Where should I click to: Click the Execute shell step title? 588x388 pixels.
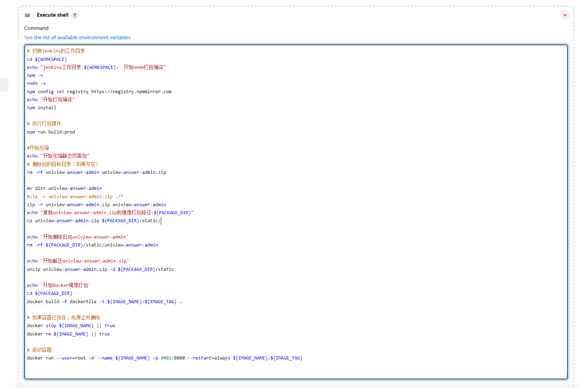53,15
